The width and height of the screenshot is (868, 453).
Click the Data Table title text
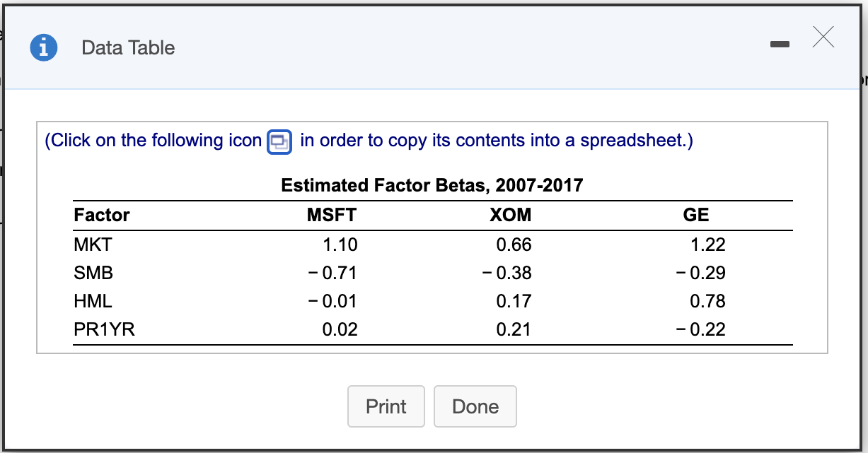coord(127,48)
